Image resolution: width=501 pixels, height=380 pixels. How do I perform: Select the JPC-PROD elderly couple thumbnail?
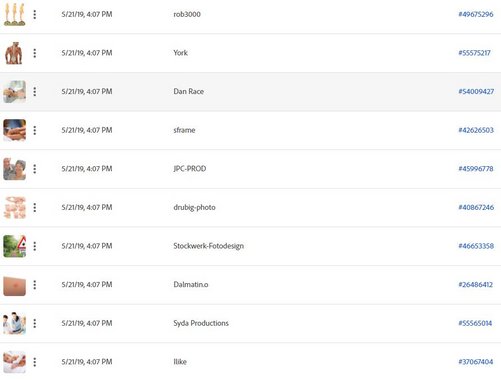coord(15,169)
